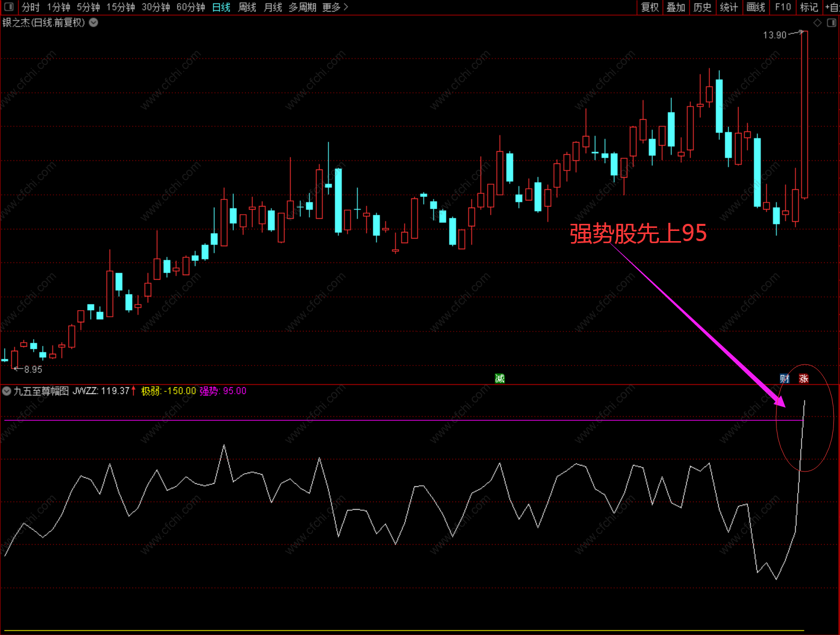Screen dimensions: 840x635
Task: Expand the 更多 periods menu
Action: (335, 7)
